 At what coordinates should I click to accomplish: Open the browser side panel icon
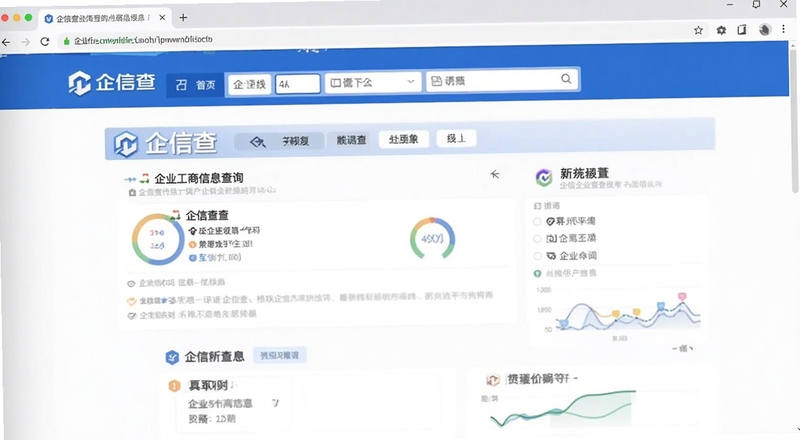[742, 30]
